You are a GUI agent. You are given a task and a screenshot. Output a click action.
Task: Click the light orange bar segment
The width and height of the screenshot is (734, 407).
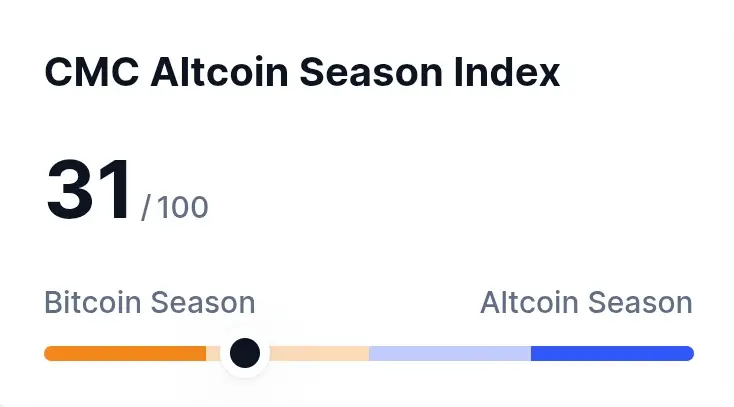320,353
